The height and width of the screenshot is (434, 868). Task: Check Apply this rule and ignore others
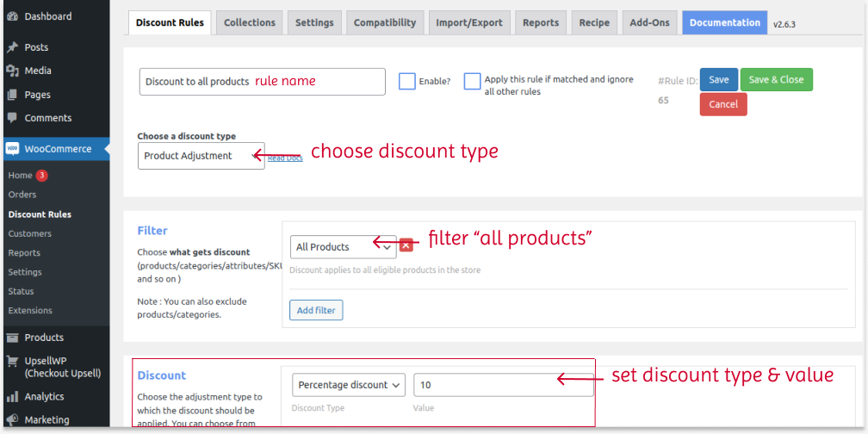[x=472, y=81]
